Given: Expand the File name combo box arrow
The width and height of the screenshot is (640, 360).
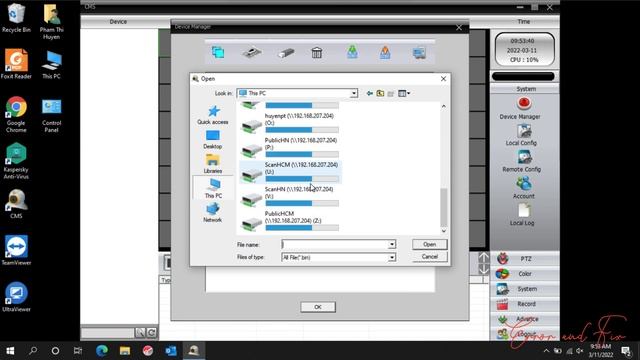Looking at the screenshot, I should tap(391, 244).
